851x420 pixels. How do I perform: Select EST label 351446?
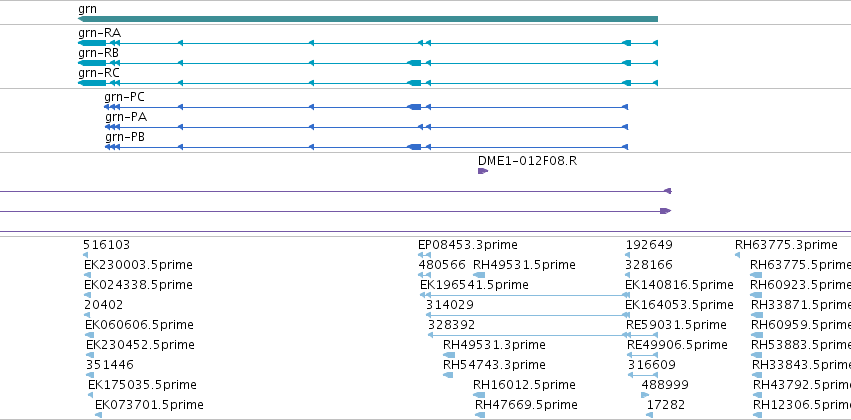click(110, 365)
